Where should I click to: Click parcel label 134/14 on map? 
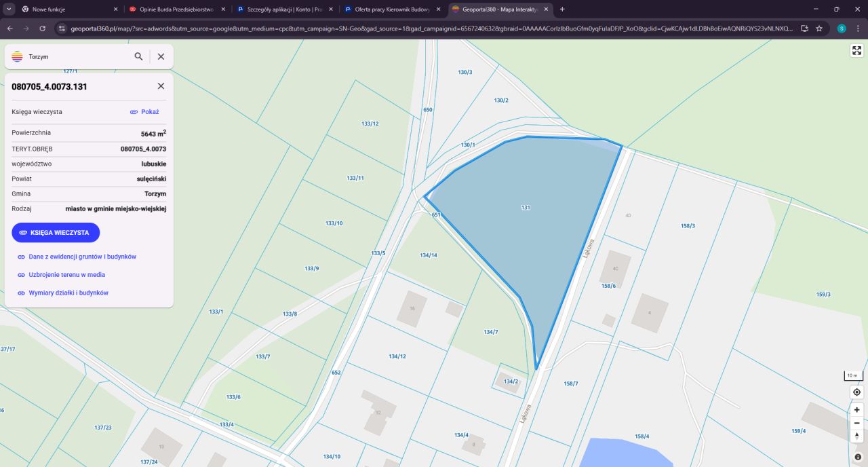(x=429, y=255)
